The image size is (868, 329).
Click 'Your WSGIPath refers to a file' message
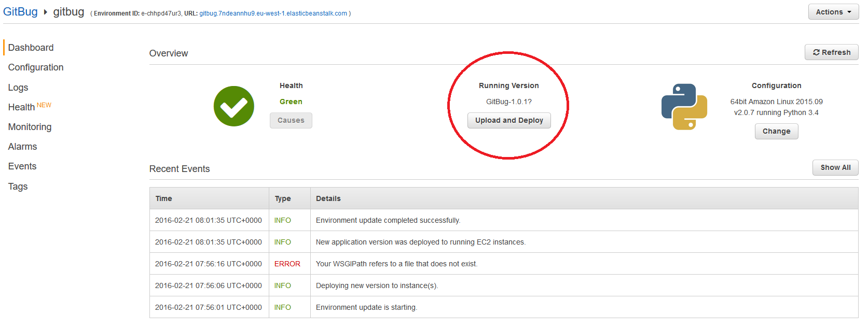click(396, 264)
